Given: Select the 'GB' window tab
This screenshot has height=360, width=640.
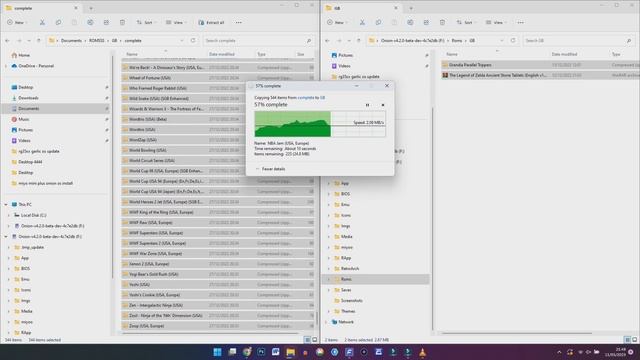Looking at the screenshot, I should pos(361,8).
